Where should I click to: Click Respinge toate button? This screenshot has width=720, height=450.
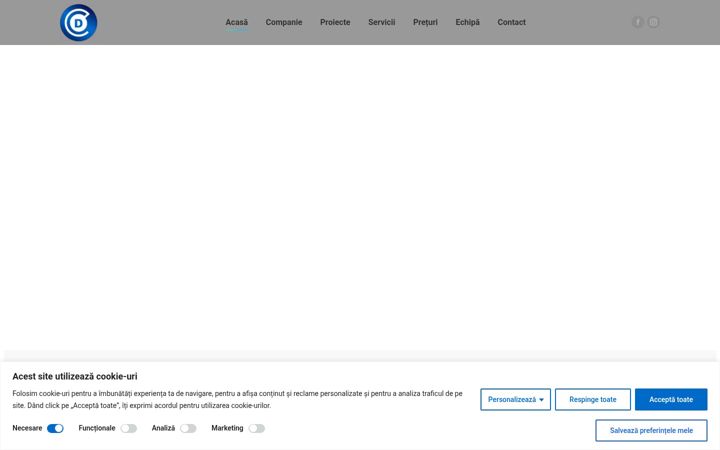point(593,399)
